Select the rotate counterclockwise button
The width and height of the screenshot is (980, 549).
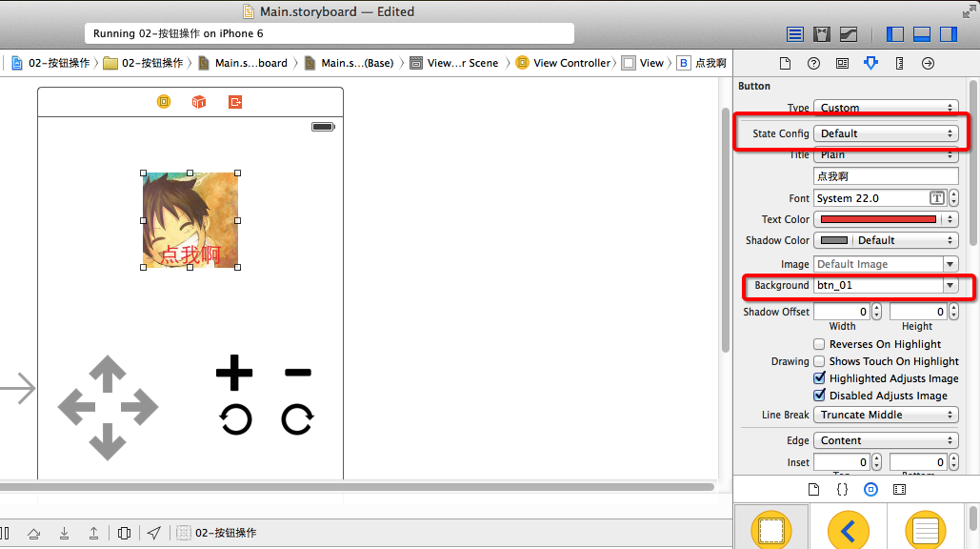tap(235, 419)
